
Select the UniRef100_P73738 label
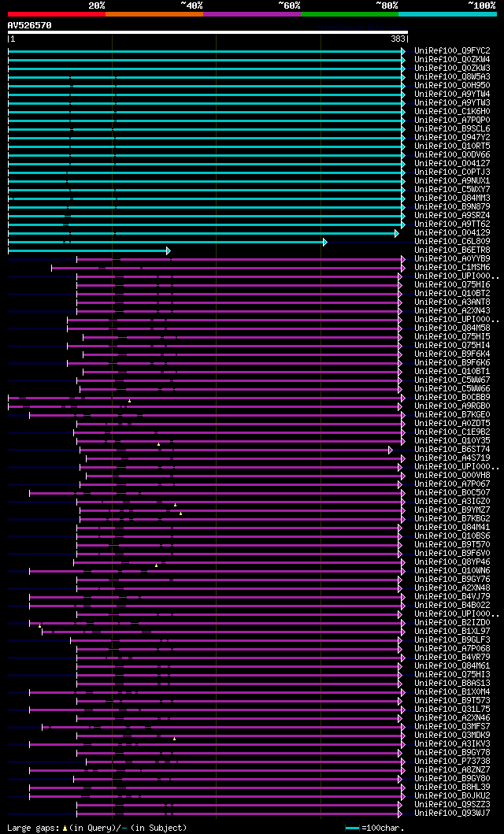point(453,762)
